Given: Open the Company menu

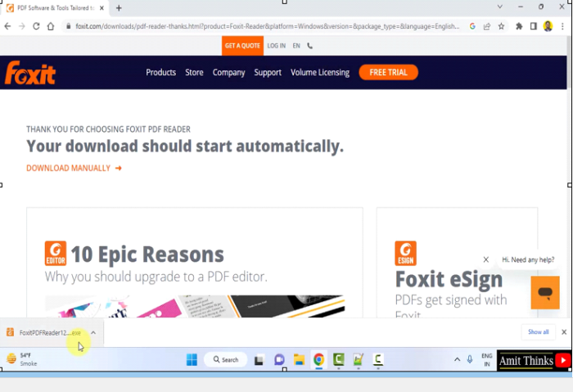Looking at the screenshot, I should [x=228, y=72].
